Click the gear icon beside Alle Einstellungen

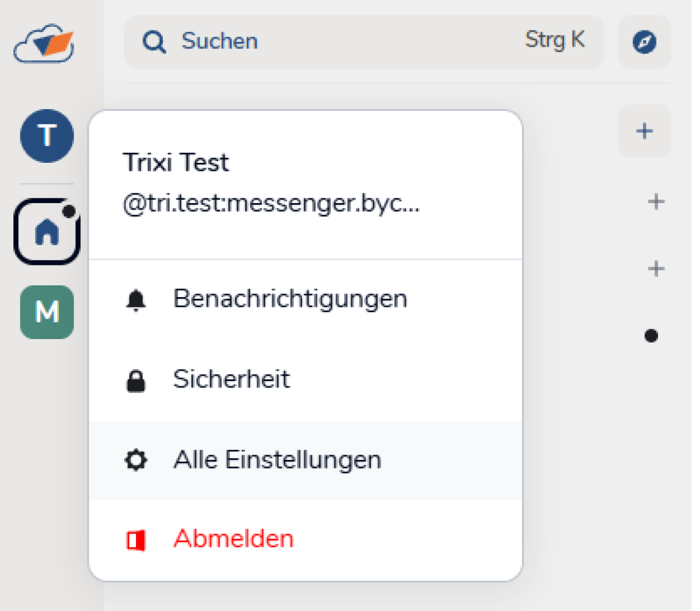(x=136, y=460)
